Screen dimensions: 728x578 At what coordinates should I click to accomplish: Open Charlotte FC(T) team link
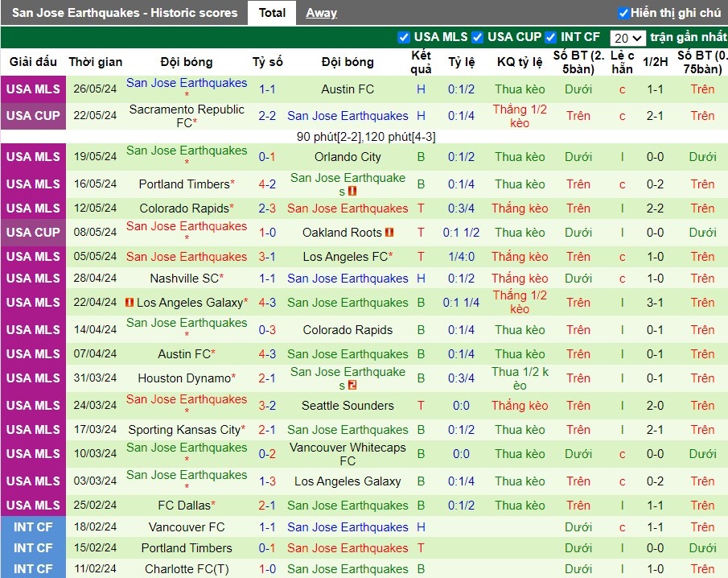[187, 568]
